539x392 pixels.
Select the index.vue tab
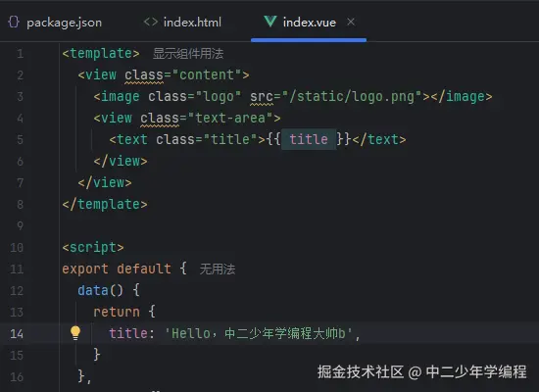click(309, 23)
